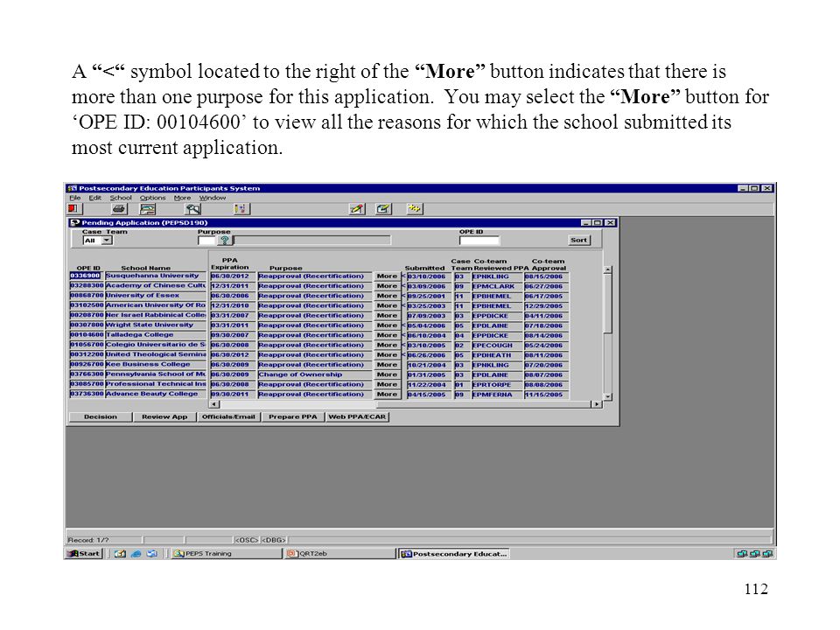Screen dimensions: 840x630
Task: Select OPE ID 03736300 cell
Action: coord(87,394)
